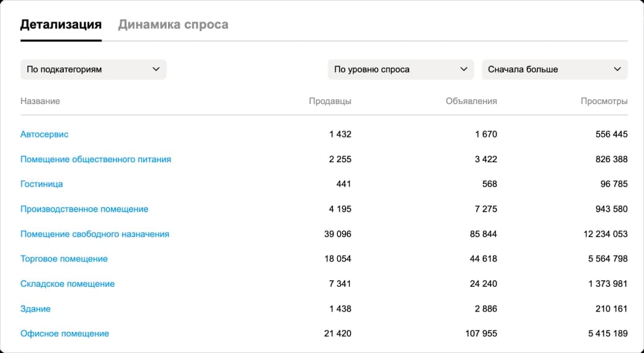Click the sellers value 21 420

[x=338, y=333]
